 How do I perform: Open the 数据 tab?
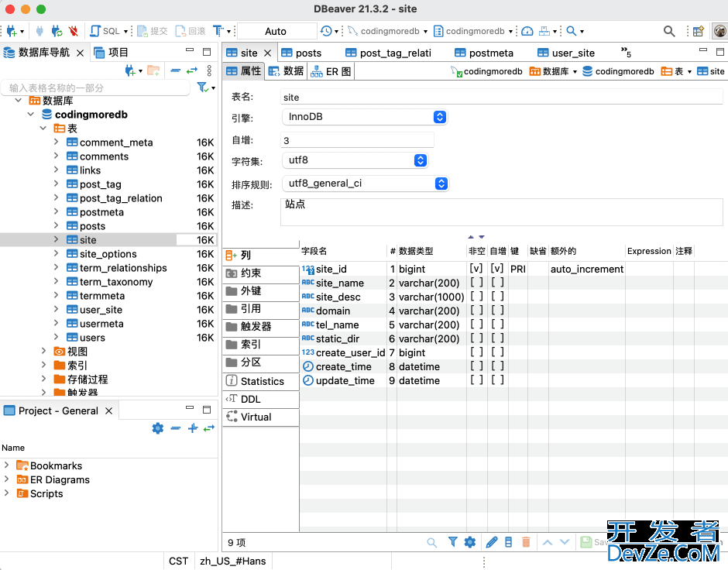[x=286, y=71]
